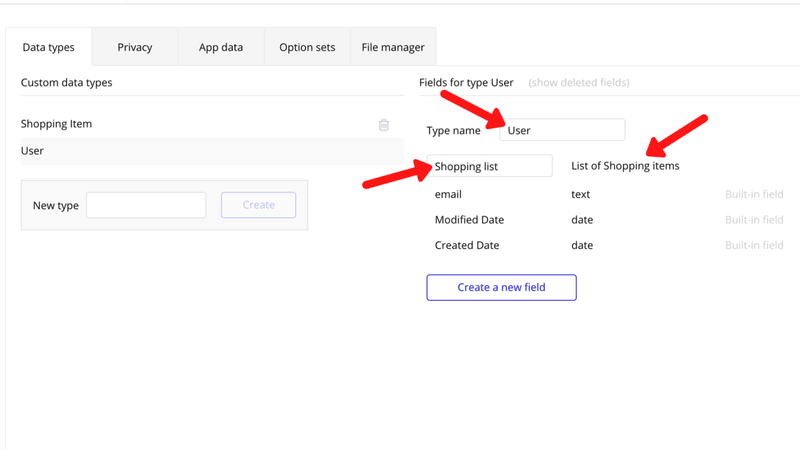Click the Built-in field label for email
800x450 pixels.
coord(754,194)
